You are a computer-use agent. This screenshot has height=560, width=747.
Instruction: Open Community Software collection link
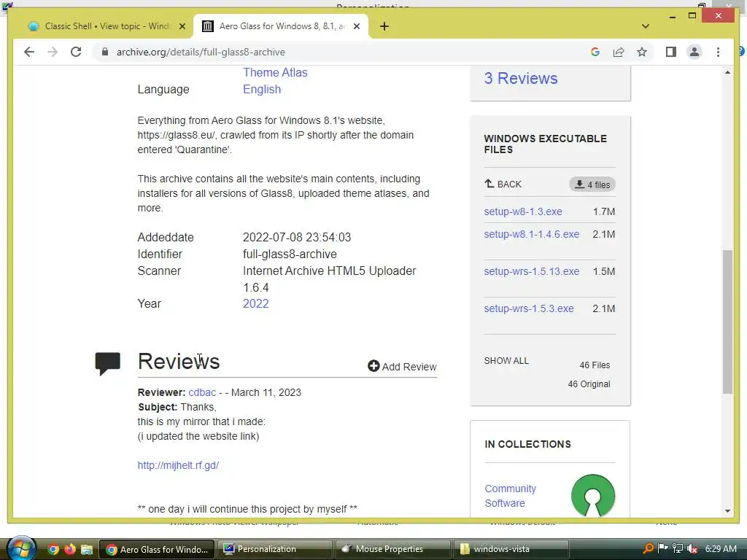[x=510, y=496]
